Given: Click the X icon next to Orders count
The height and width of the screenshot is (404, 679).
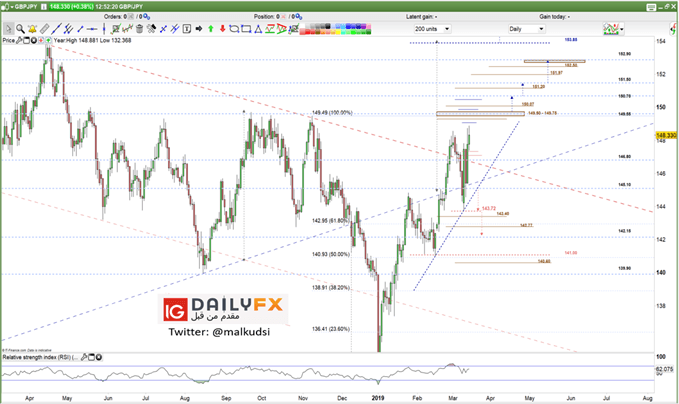Looking at the screenshot, I should pyautogui.click(x=131, y=16).
